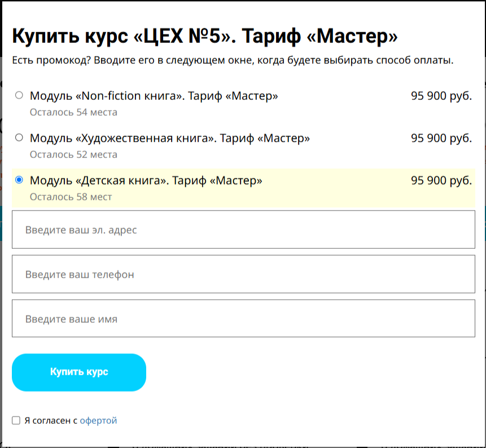
Task: Click the «Детская книга» module label text
Action: pos(146,181)
